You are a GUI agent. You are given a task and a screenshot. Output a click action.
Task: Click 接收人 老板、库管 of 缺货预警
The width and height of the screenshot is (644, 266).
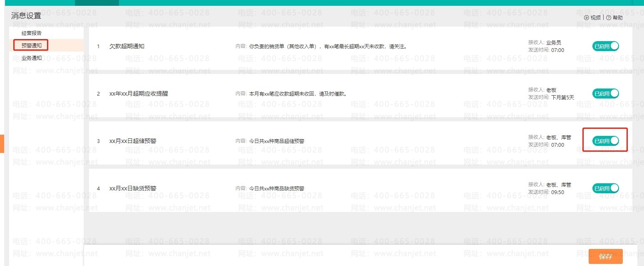tap(550, 185)
